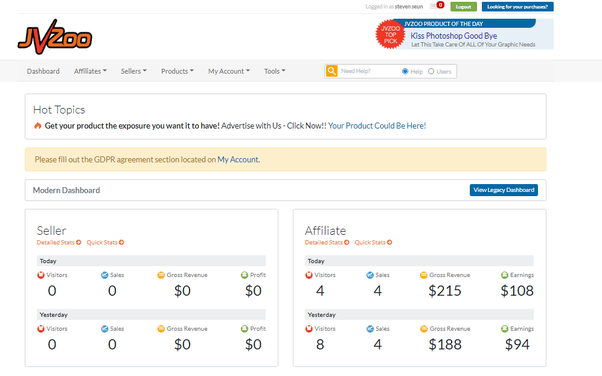Click the Need Help search field
The height and width of the screenshot is (376, 602).
(369, 71)
